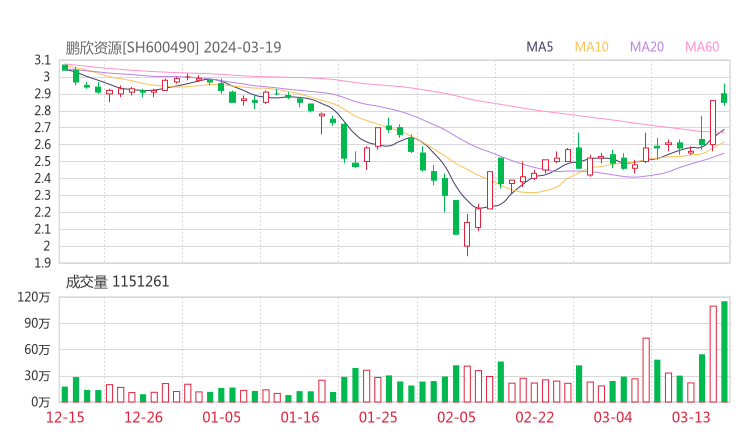Select the tall red volume bar near 110万
The image size is (740, 440).
coord(713,354)
